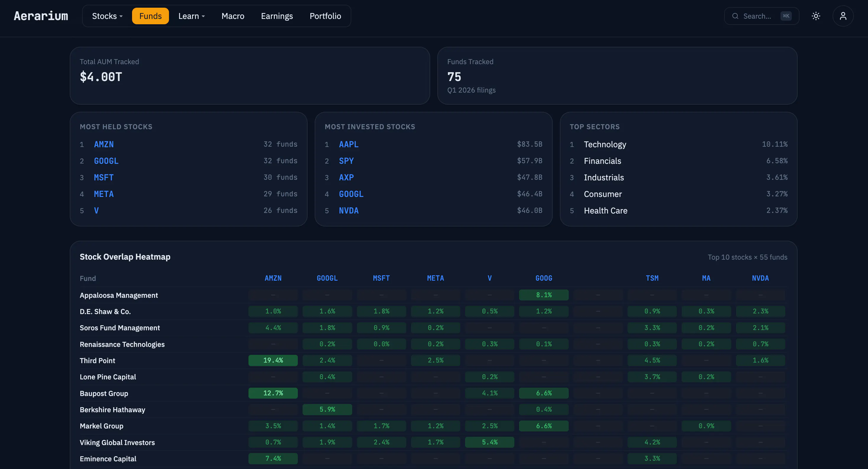Select the Technology sector row
The width and height of the screenshot is (868, 469).
679,144
